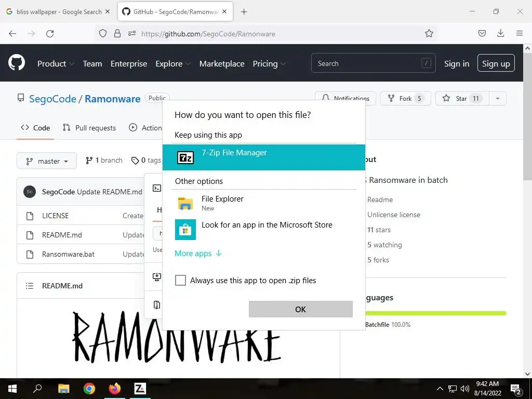Open Save to Pocket icon
Image resolution: width=532 pixels, height=399 pixels.
pyautogui.click(x=482, y=33)
